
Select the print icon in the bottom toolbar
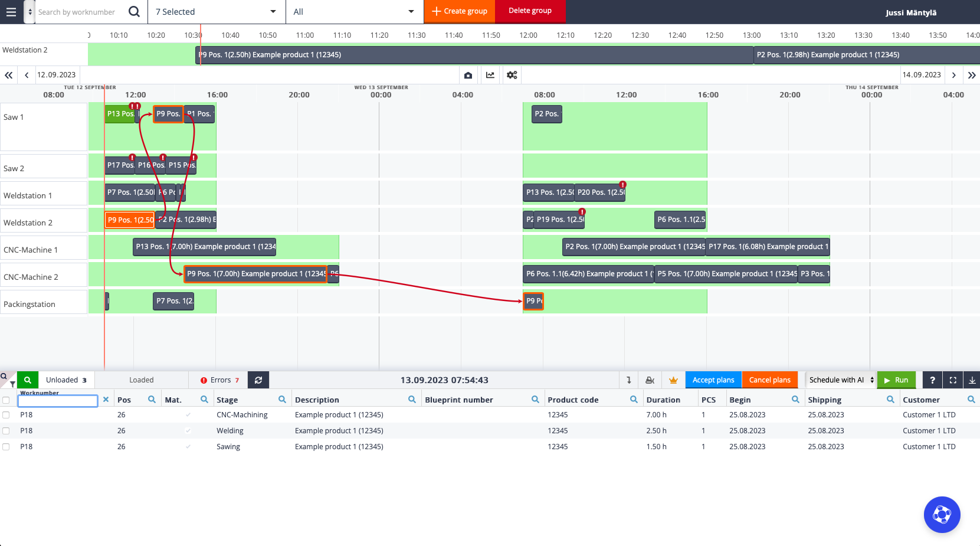click(x=650, y=380)
